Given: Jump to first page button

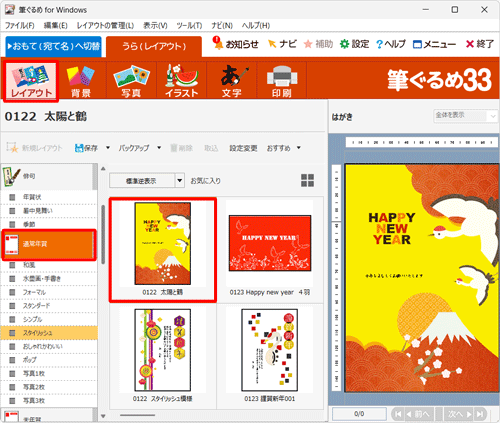Looking at the screenshot, I should [x=398, y=414].
